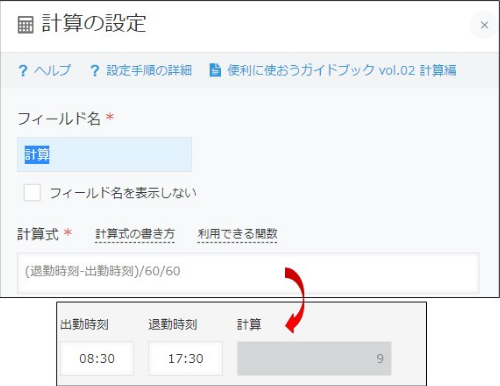
Task: Click the question mark icon before ヘルプ
Action: [x=23, y=71]
